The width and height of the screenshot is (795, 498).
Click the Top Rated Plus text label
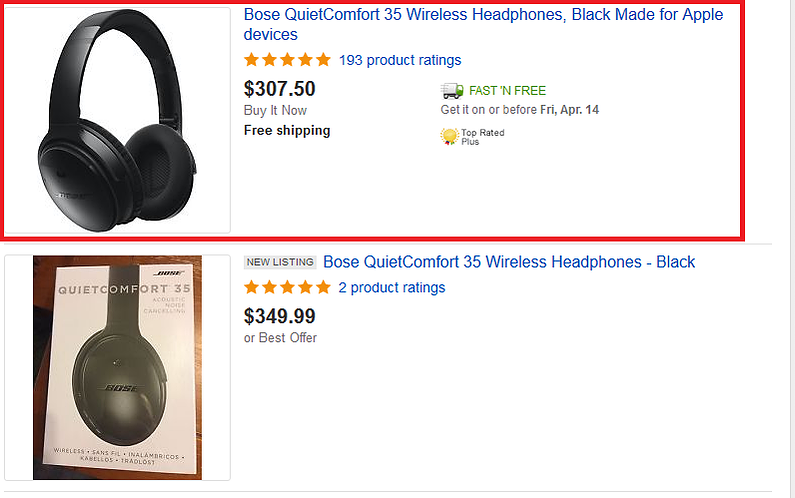(x=483, y=137)
